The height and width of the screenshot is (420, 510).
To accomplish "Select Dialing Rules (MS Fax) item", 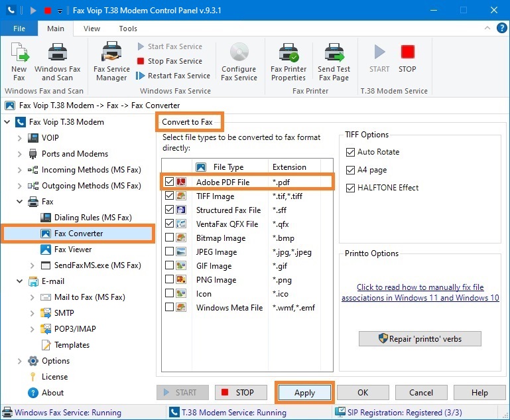I will (86, 218).
